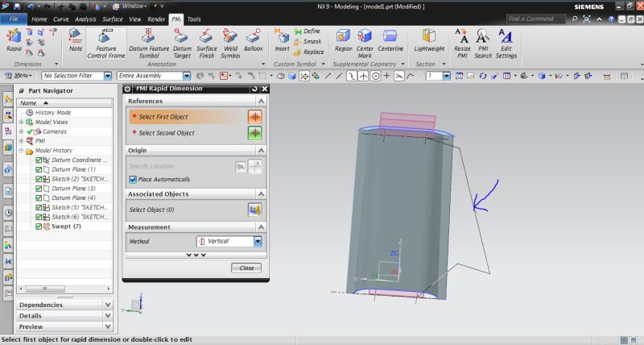This screenshot has height=345, width=644.
Task: Click Smash custom symbol
Action: point(308,42)
